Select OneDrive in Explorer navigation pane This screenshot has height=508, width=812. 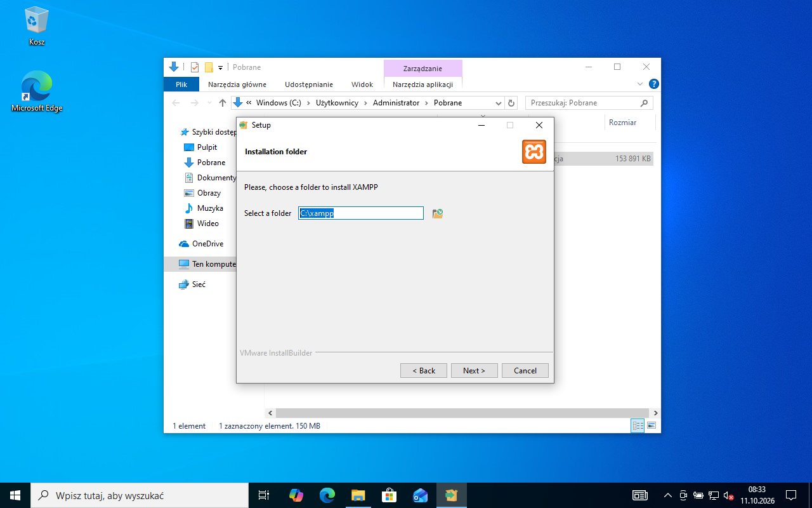(x=207, y=244)
